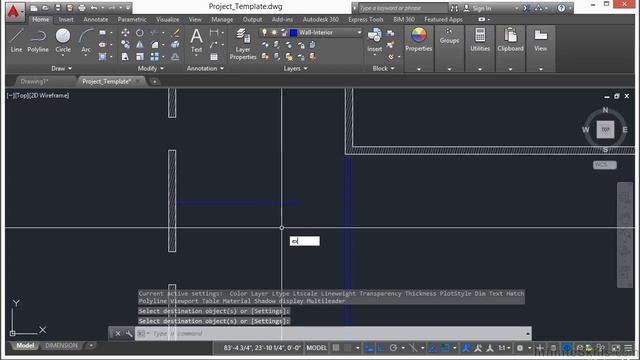Open Layer Properties manager
The image size is (640, 360).
(x=243, y=44)
